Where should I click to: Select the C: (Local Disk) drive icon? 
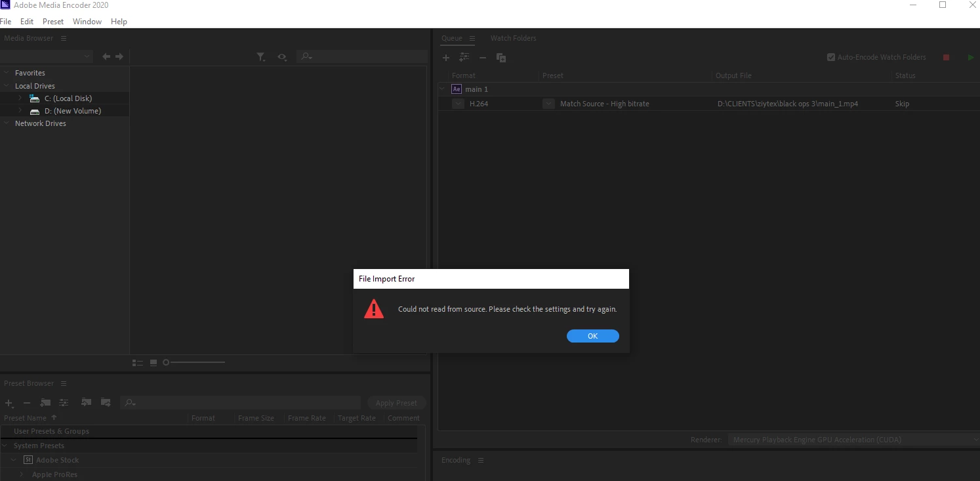35,98
